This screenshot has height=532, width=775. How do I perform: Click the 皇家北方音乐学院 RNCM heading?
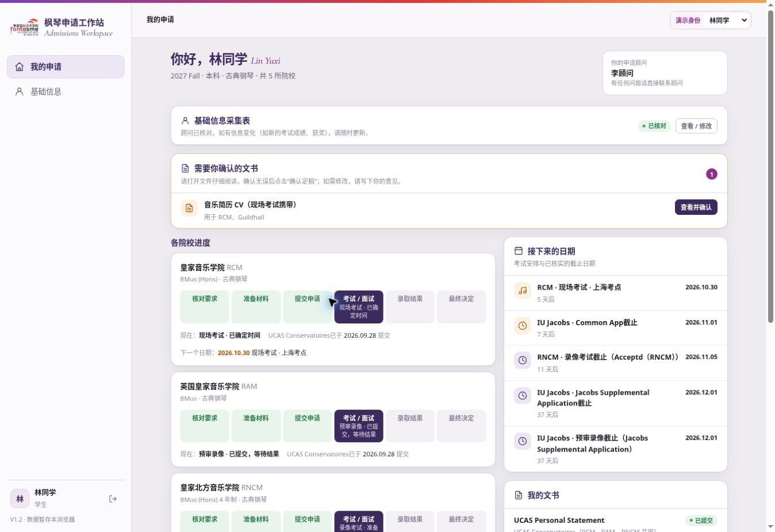pos(221,487)
